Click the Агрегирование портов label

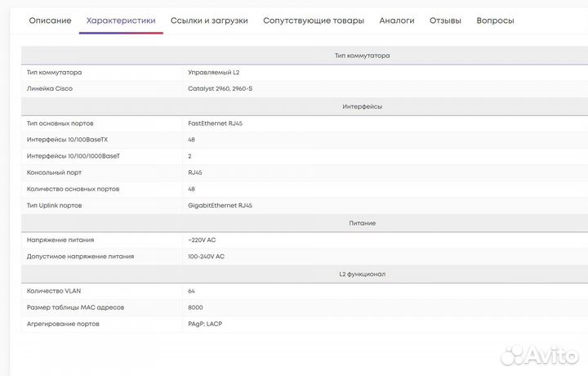pos(63,324)
